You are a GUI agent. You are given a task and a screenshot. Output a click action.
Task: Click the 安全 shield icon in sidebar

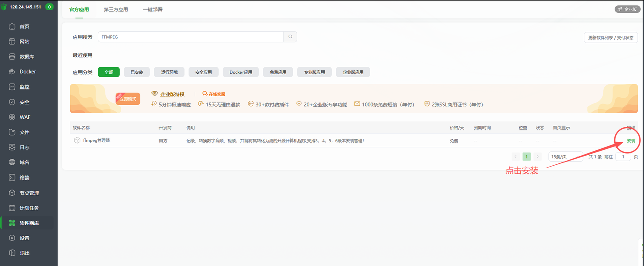[12, 102]
